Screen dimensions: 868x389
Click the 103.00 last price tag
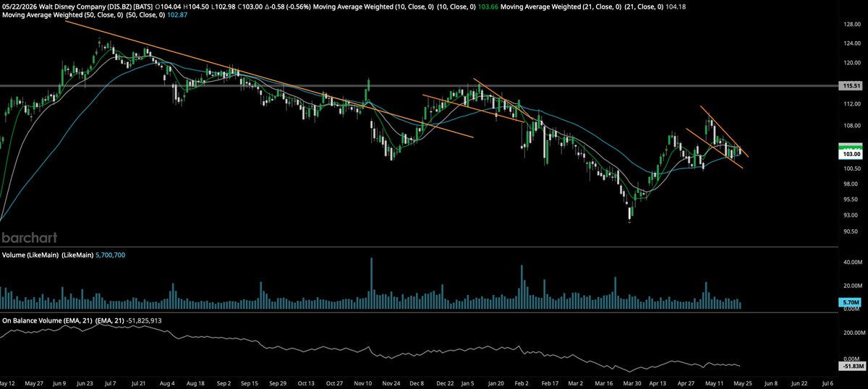[850, 155]
